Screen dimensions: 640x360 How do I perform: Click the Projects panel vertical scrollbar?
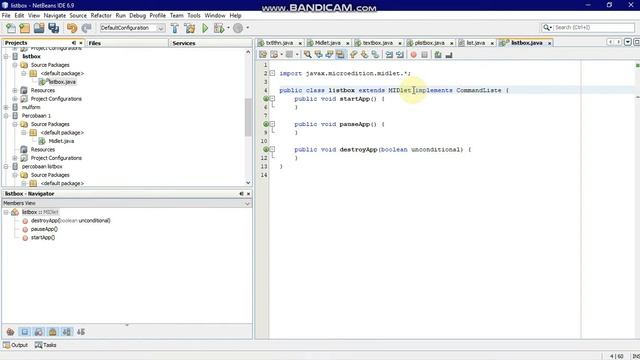coord(248,118)
